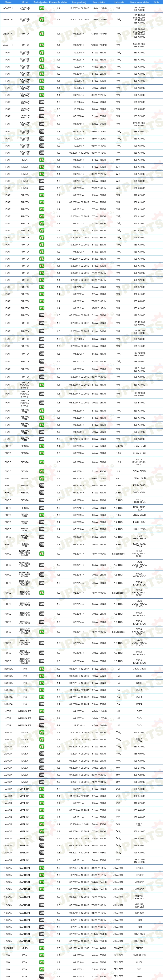Image resolution: width=163 pixels, height=980 pixels.
Task: Click the petrol icon in the VW Fox CHFA row
Action: point(42,962)
